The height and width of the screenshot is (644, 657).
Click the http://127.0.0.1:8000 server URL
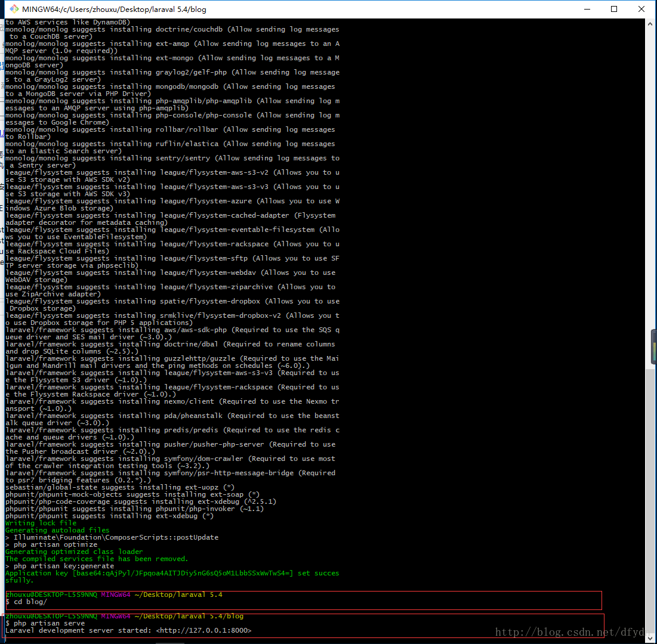point(203,630)
